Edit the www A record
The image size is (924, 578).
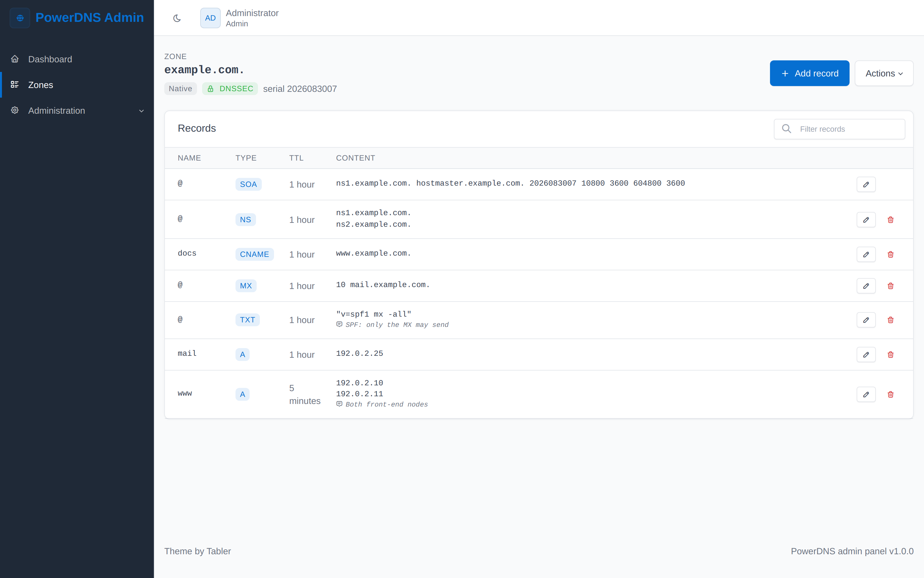(x=866, y=395)
